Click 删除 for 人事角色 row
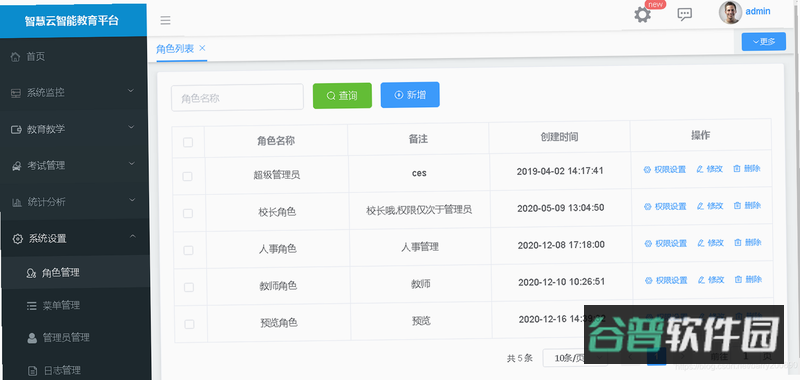Image resolution: width=800 pixels, height=380 pixels. [x=748, y=242]
